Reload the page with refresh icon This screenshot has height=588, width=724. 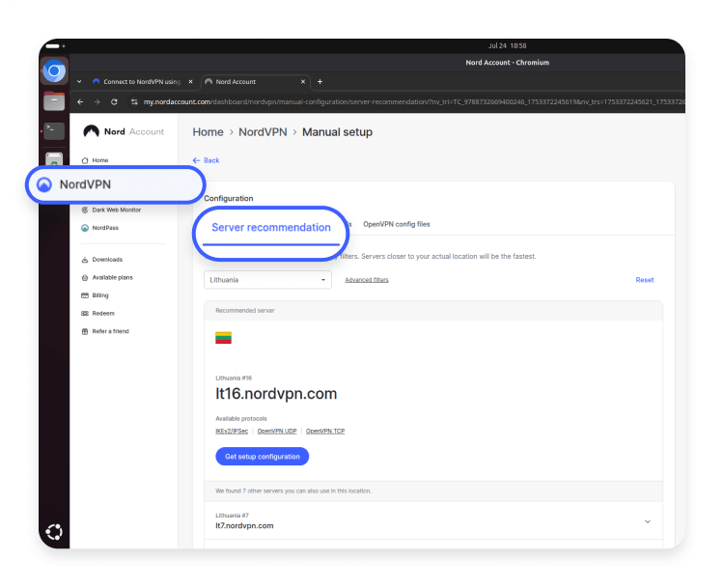pyautogui.click(x=114, y=102)
